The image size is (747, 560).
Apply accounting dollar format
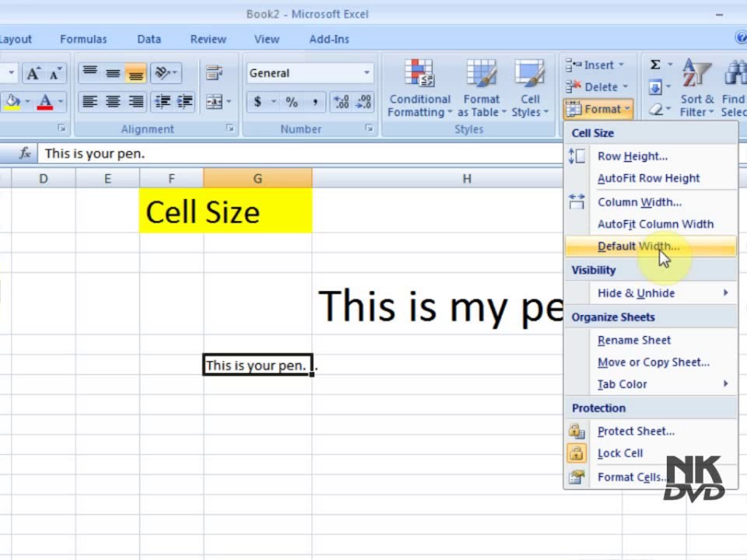pyautogui.click(x=258, y=101)
